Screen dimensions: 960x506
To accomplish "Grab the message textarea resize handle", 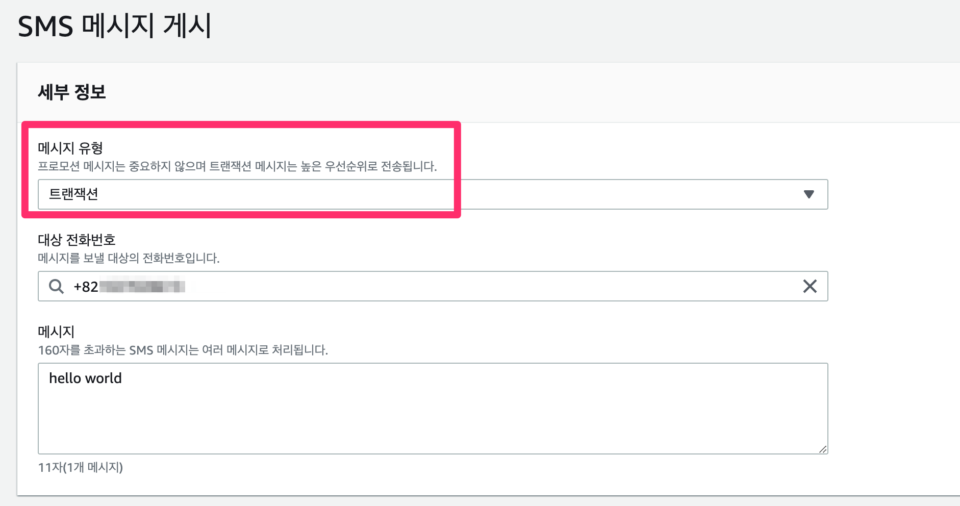I will pos(822,449).
